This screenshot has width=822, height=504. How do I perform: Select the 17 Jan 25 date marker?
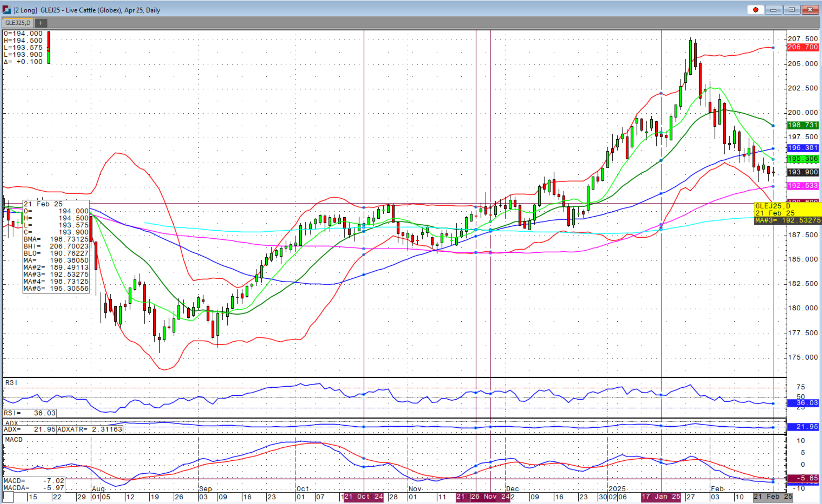point(661,497)
